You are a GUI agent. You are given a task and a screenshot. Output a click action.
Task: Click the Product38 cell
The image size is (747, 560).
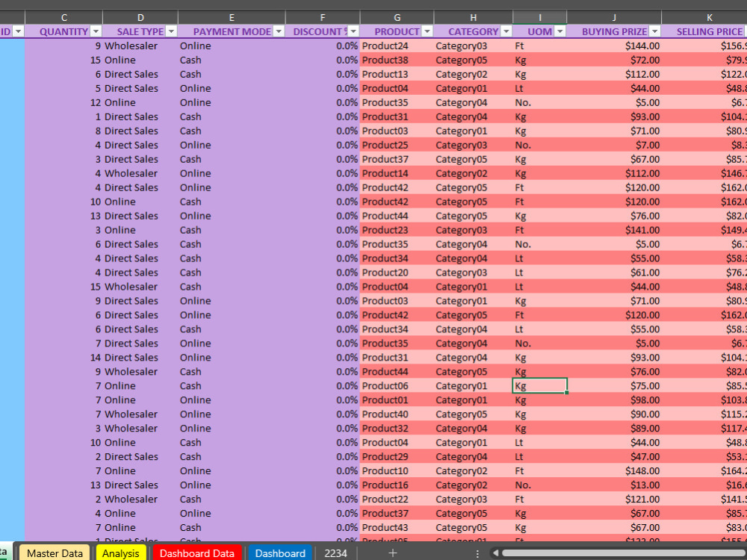tap(397, 60)
